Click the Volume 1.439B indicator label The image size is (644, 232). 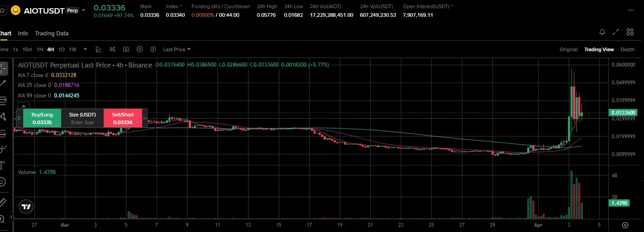coord(37,172)
